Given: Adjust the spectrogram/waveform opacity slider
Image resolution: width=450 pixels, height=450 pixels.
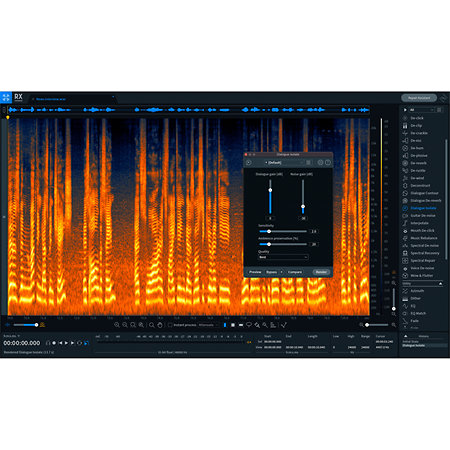Looking at the screenshot, I should 26,325.
